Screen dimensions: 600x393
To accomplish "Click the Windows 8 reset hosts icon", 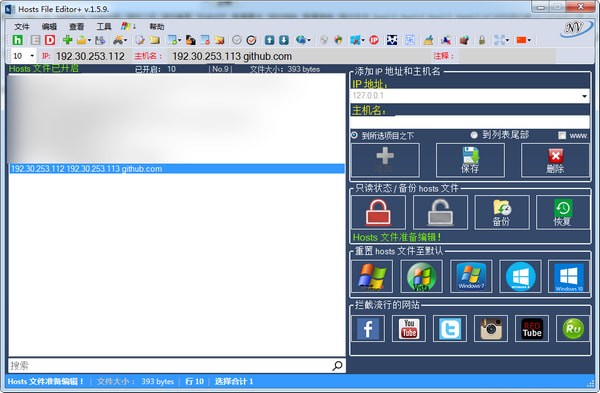I will pos(520,276).
